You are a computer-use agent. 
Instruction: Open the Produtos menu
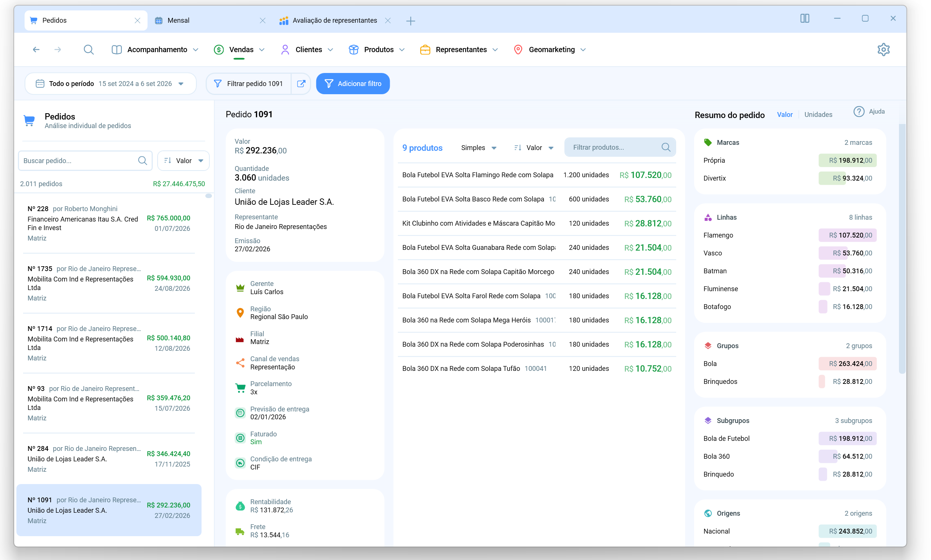pyautogui.click(x=376, y=50)
